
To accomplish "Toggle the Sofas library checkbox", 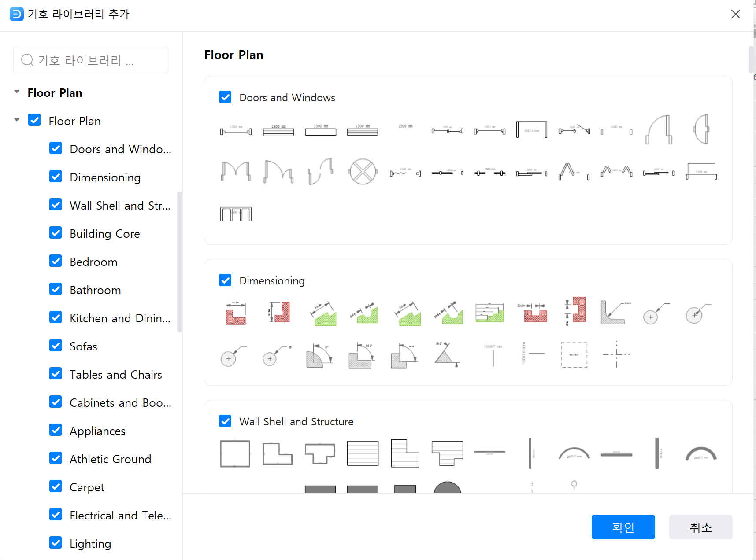I will tap(56, 346).
